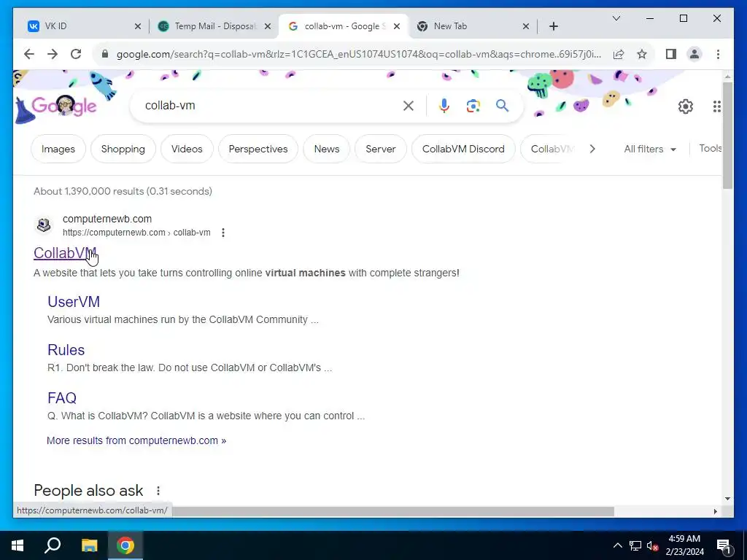Go back to the previous page

click(29, 54)
